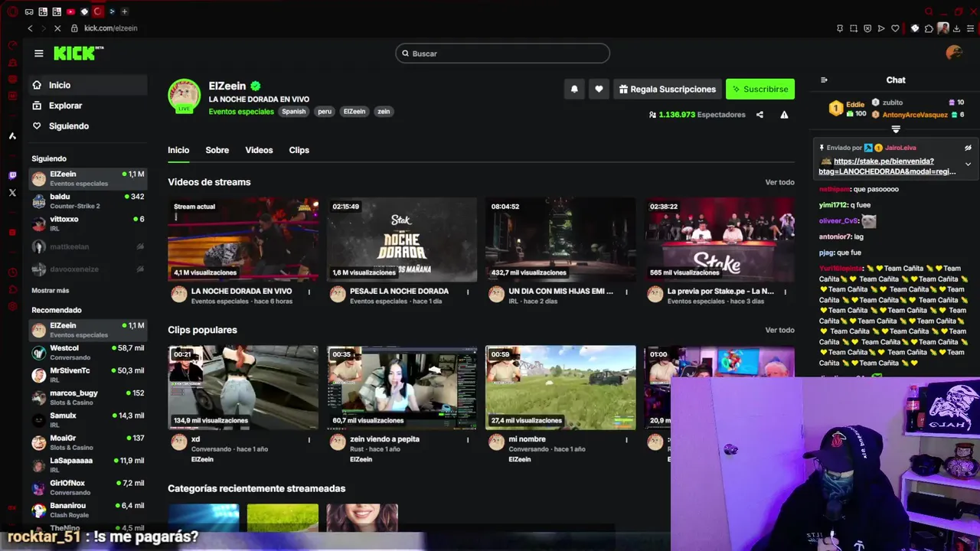Open Stream actual video thumbnail
The width and height of the screenshot is (980, 551).
point(243,240)
